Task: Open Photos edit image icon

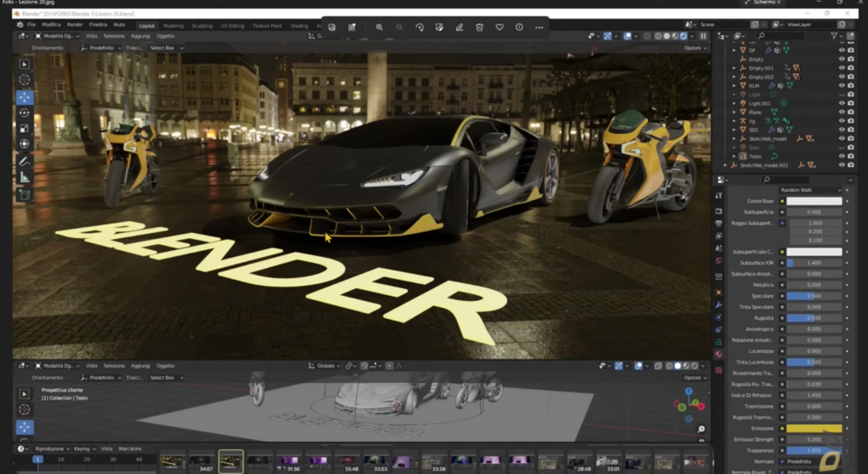Action: [x=439, y=27]
